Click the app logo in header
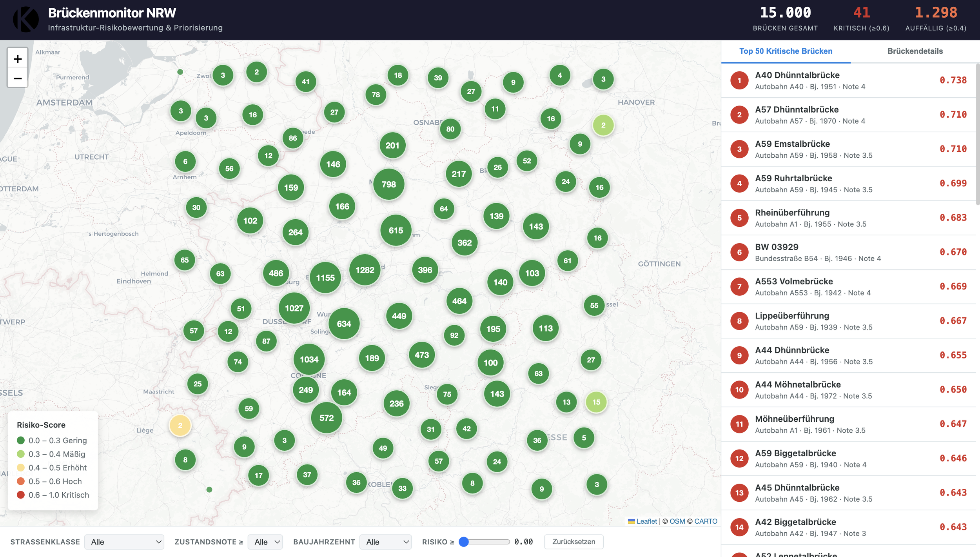This screenshot has height=557, width=980. (x=26, y=20)
